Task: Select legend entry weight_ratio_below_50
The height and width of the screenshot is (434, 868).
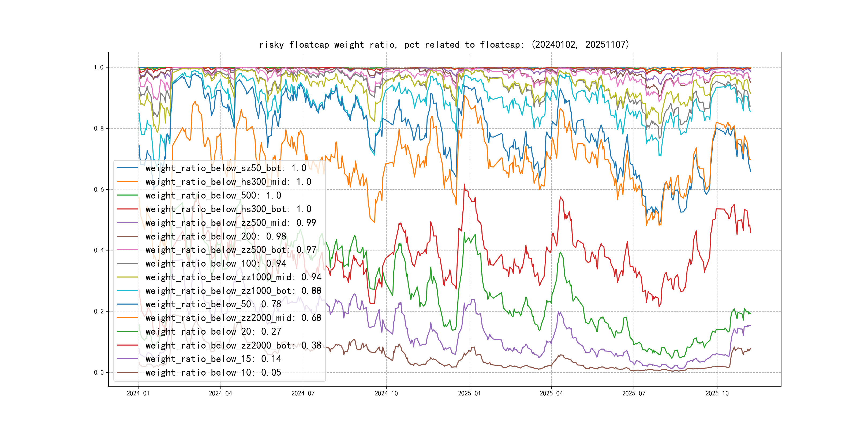Action: [213, 304]
